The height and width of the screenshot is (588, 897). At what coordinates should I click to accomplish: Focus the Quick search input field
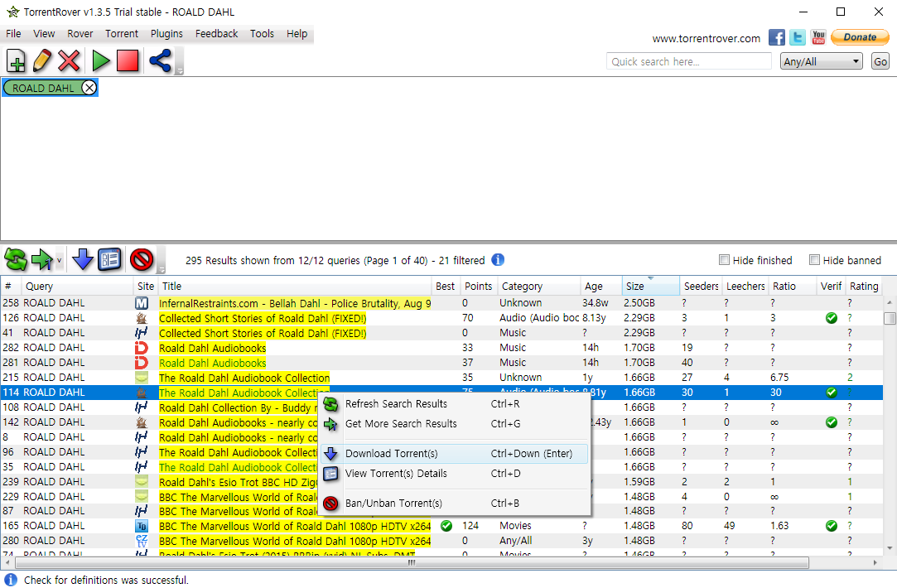tap(689, 61)
